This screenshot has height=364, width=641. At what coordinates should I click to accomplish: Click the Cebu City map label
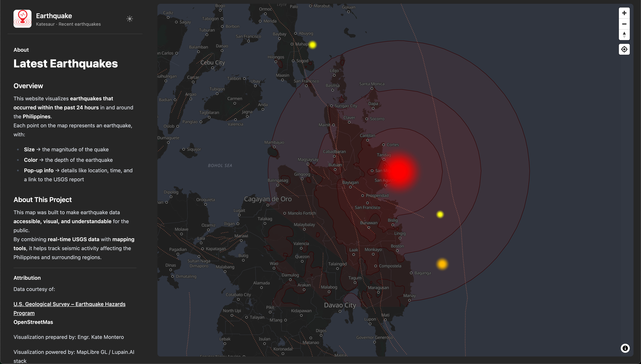coord(212,62)
